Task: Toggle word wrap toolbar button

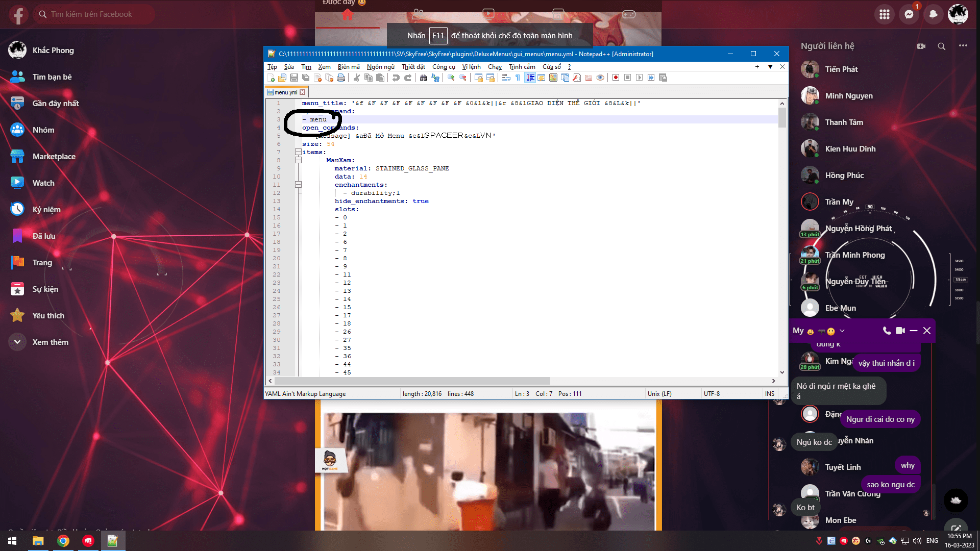Action: click(506, 78)
